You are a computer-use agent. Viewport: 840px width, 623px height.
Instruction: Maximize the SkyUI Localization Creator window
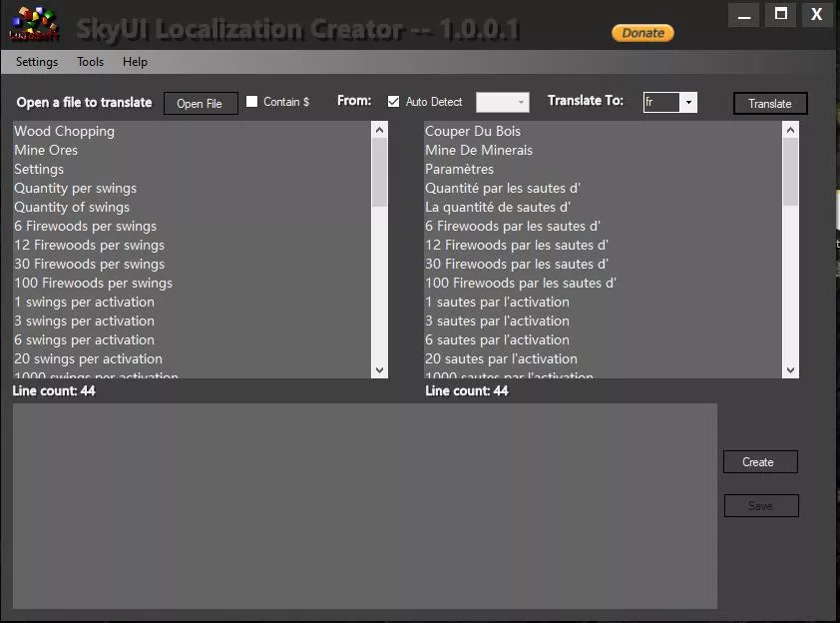coord(781,15)
